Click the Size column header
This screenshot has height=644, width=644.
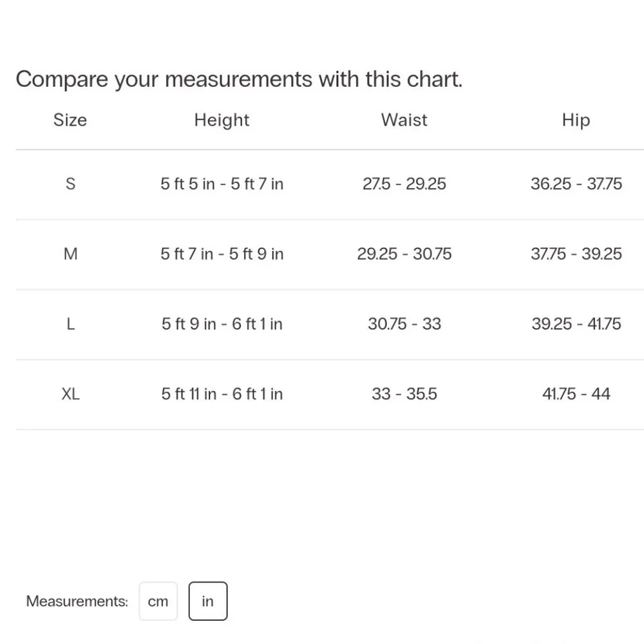tap(70, 120)
